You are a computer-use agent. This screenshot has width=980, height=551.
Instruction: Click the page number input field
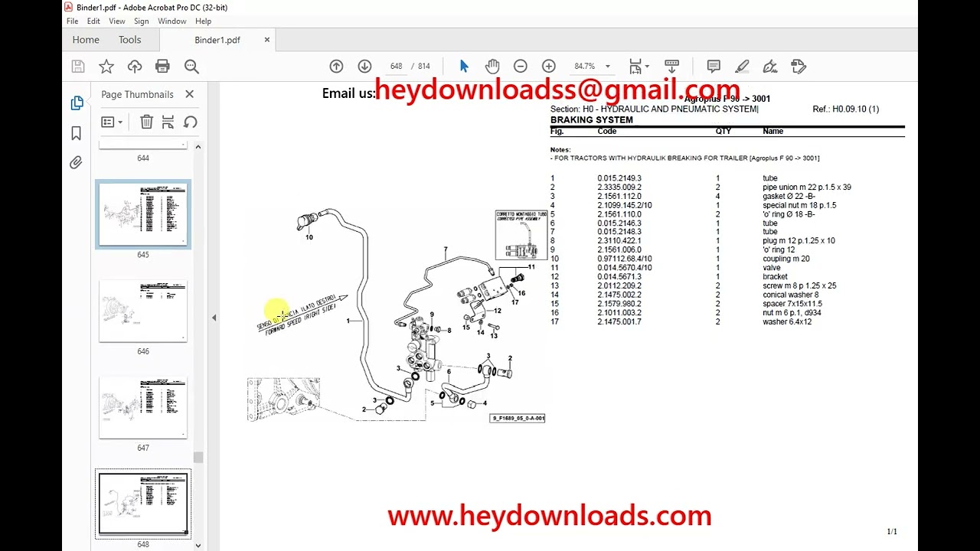(396, 67)
